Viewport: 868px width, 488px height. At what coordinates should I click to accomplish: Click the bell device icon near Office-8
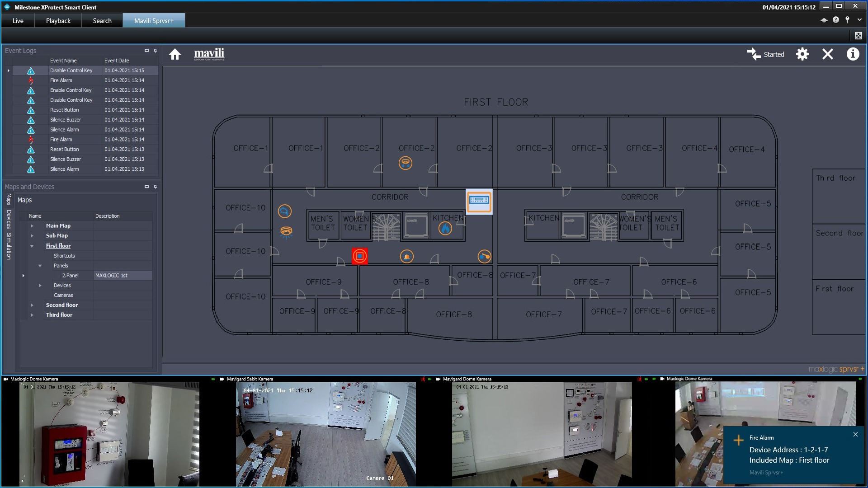click(407, 257)
